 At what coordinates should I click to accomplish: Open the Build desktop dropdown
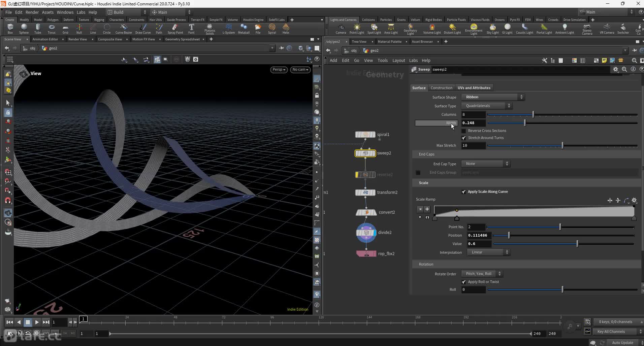coord(127,12)
